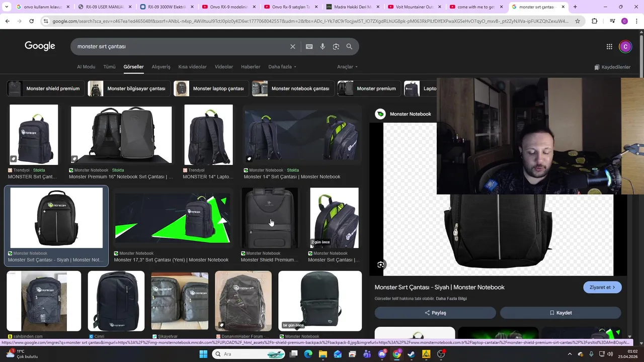Click the Google logo
The image size is (644, 362).
pos(40,46)
